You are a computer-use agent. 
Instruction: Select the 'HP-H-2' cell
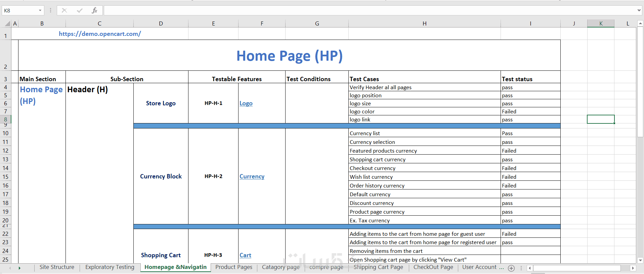coord(213,176)
